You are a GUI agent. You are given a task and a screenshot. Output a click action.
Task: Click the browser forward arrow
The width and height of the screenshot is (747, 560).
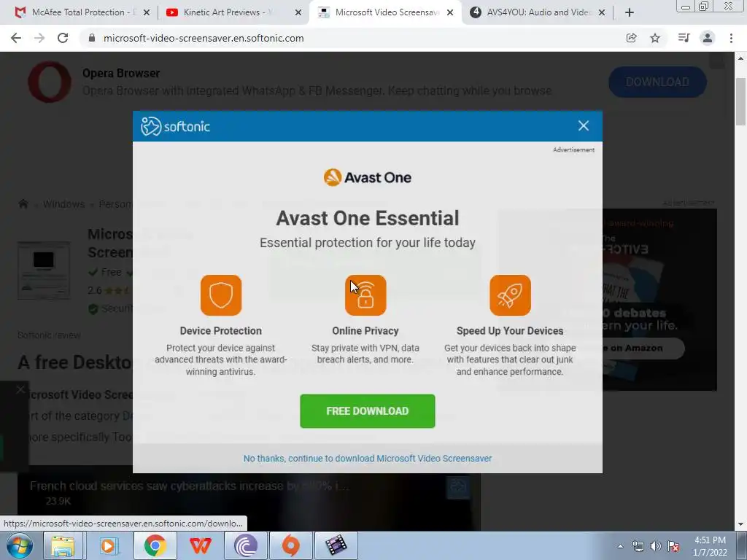39,38
